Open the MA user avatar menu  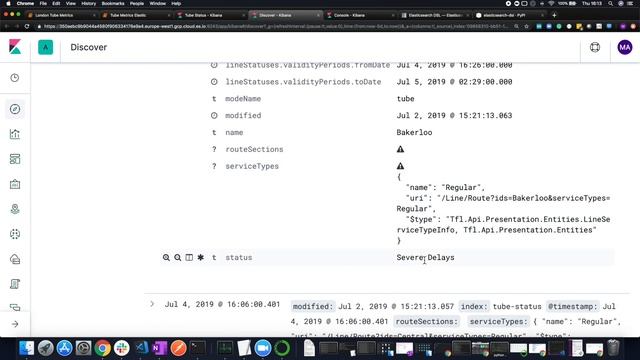[x=624, y=47]
